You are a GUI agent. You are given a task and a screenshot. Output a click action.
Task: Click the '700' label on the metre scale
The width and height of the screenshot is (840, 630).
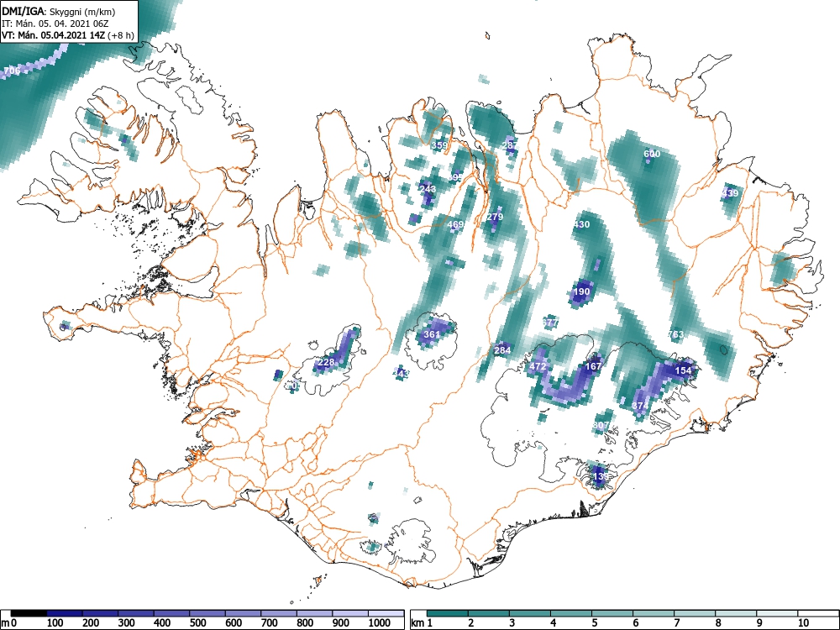(x=269, y=623)
